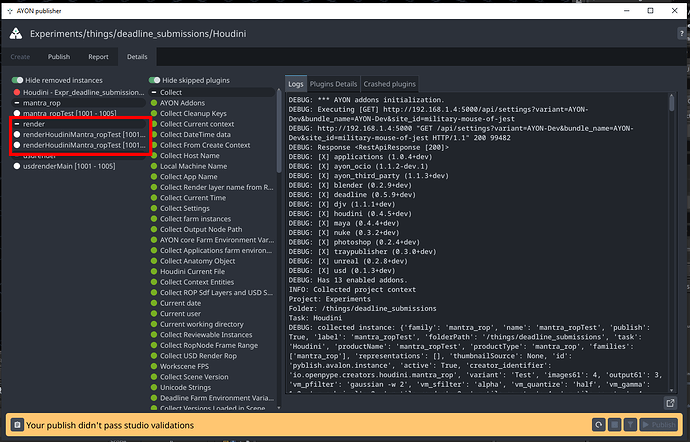Select Collect Scene Version plugin
Viewport: 690px width, 442px height.
coord(212,377)
